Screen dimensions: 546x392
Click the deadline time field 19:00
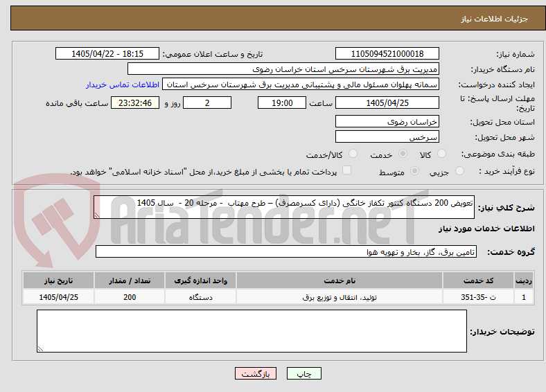point(282,103)
